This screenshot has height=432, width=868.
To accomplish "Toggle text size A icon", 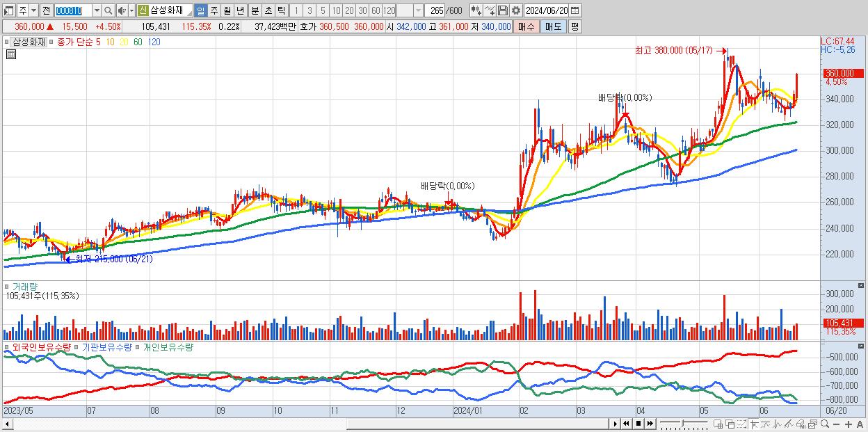I will point(860,424).
